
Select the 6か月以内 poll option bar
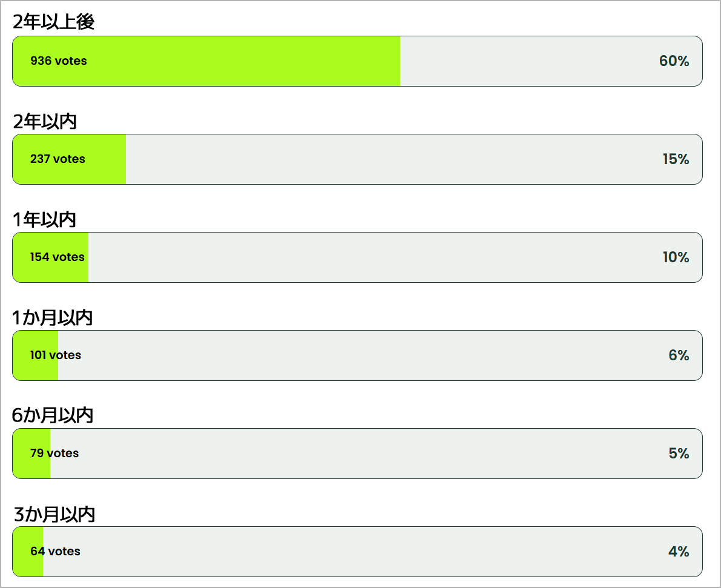[x=357, y=453]
